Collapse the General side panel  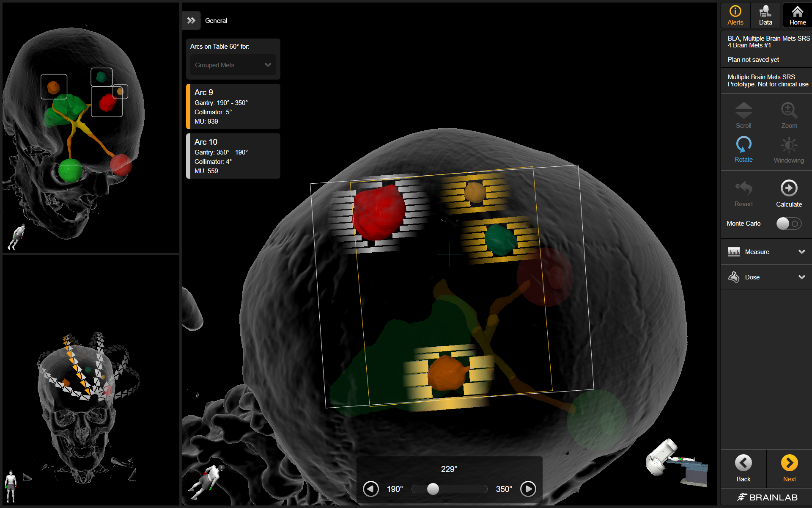point(191,20)
